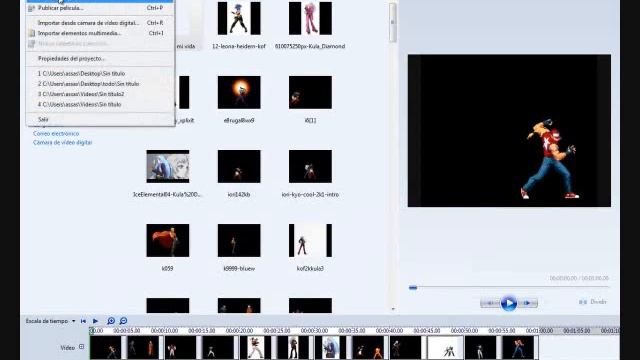This screenshot has height=360, width=640.
Task: Click the video preview monitor image
Action: (x=509, y=131)
